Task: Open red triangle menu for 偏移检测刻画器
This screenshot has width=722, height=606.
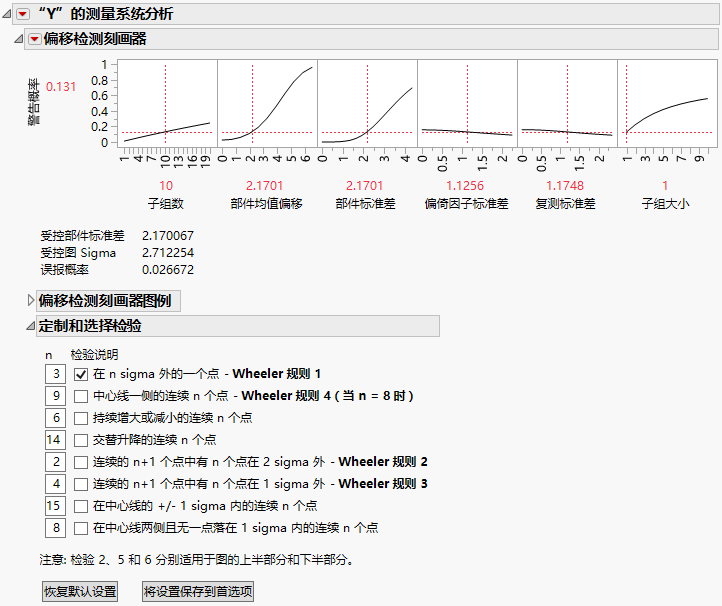Action: (35, 39)
